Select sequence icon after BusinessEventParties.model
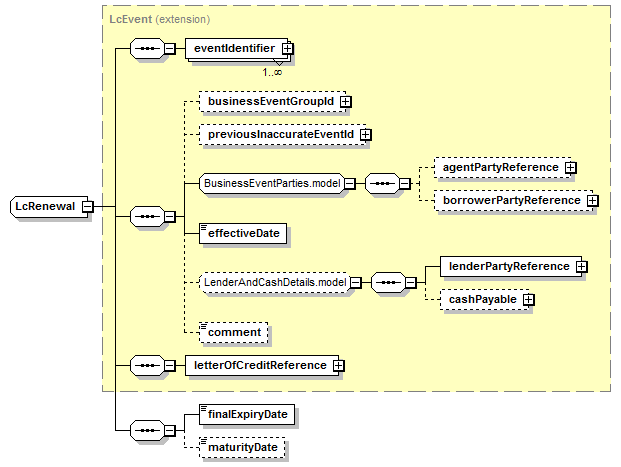This screenshot has width=621, height=467. coord(382,183)
